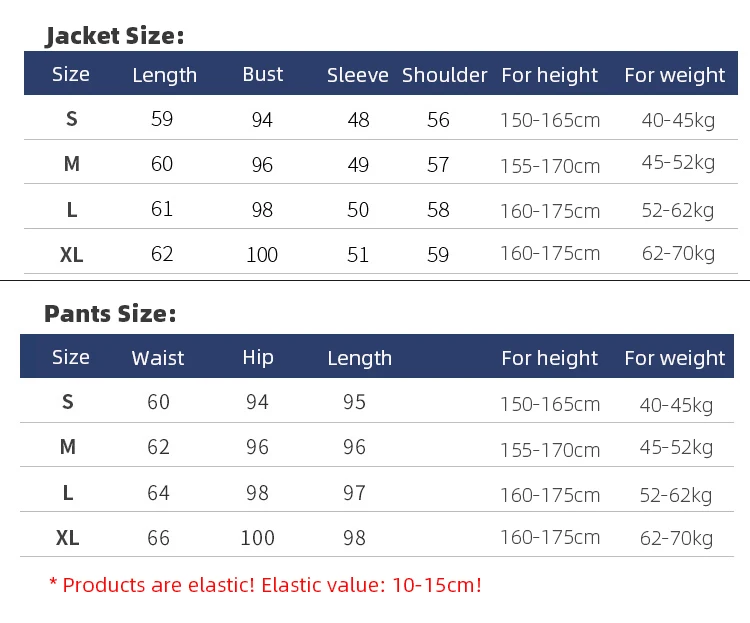
Task: Click the Jacket Size heading
Action: pos(114,36)
